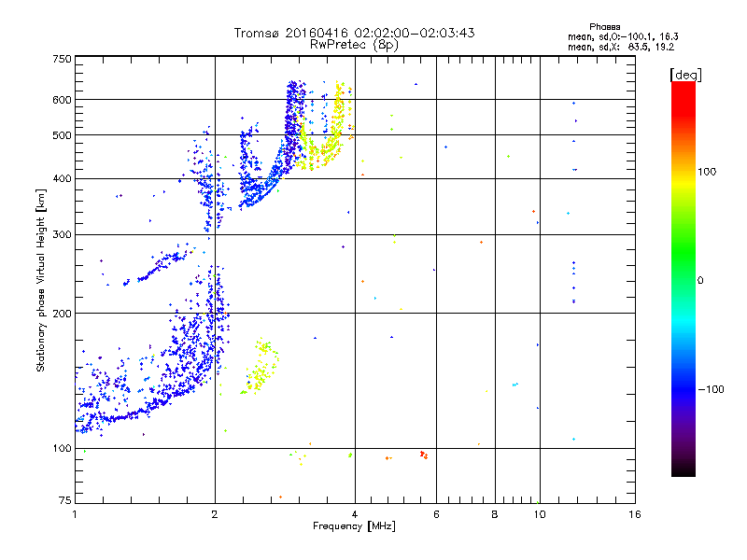747x560 pixels.
Task: Click the colorbar tick label '0'
Action: pos(700,281)
